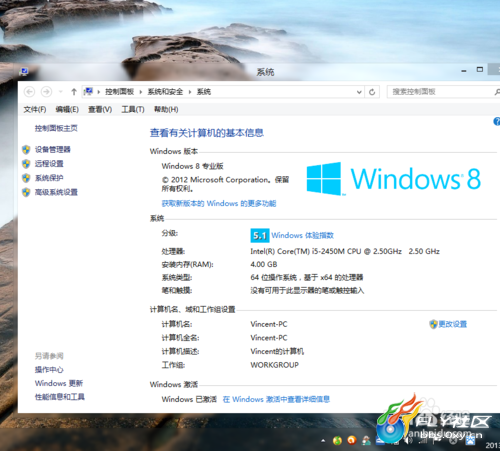
Task: Open 系统保护 link
Action: (49, 178)
